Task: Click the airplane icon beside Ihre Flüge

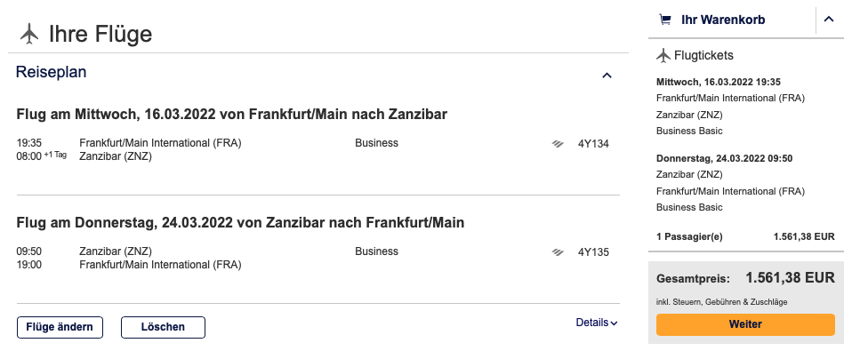Action: pos(29,34)
